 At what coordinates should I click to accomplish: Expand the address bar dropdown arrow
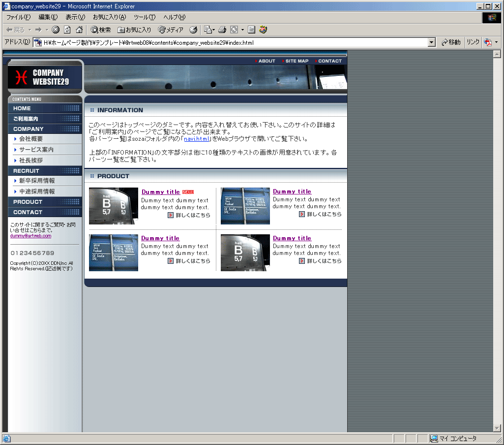click(x=431, y=43)
